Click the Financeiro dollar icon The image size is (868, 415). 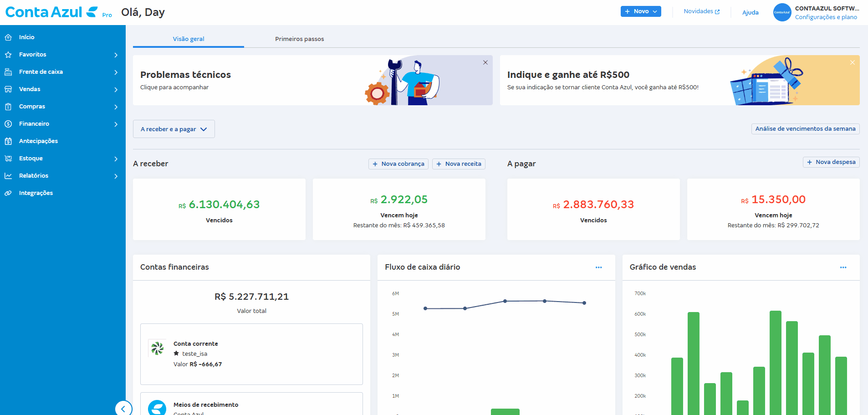tap(8, 124)
